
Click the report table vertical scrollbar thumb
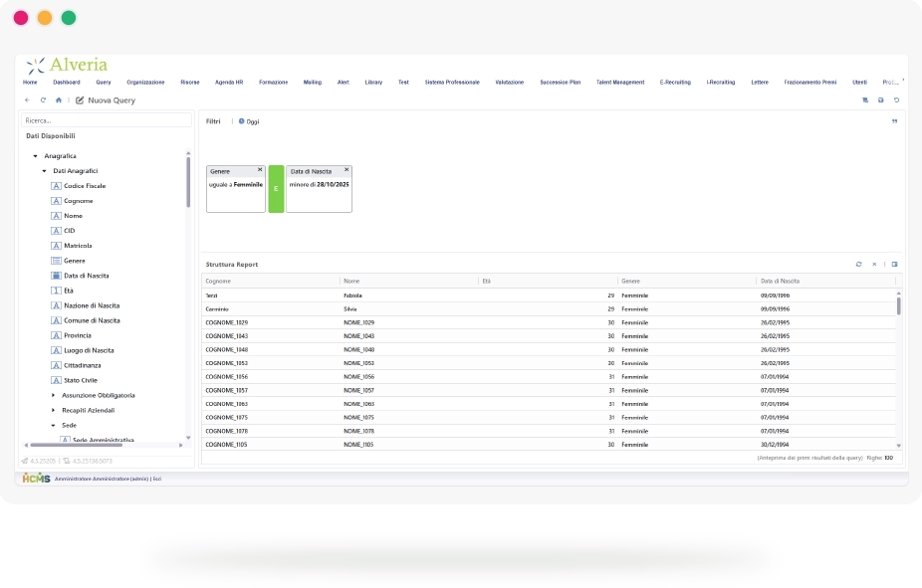(898, 306)
